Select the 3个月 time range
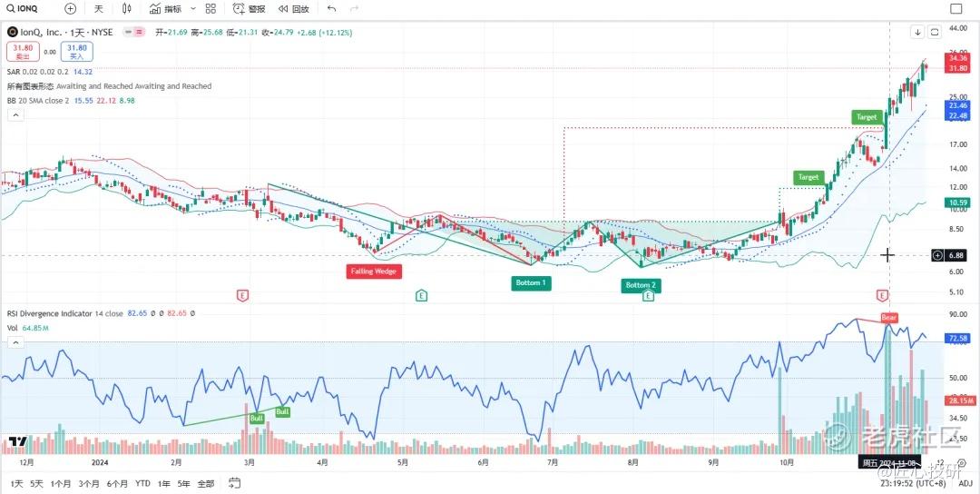The image size is (980, 494). coord(89,483)
